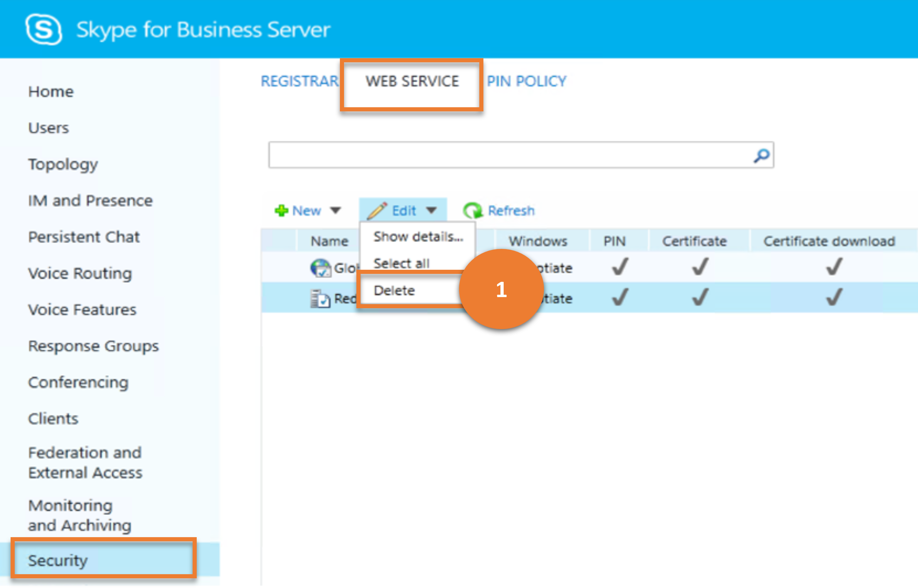Open the Edit dropdown arrow
The image size is (918, 588).
pos(431,210)
